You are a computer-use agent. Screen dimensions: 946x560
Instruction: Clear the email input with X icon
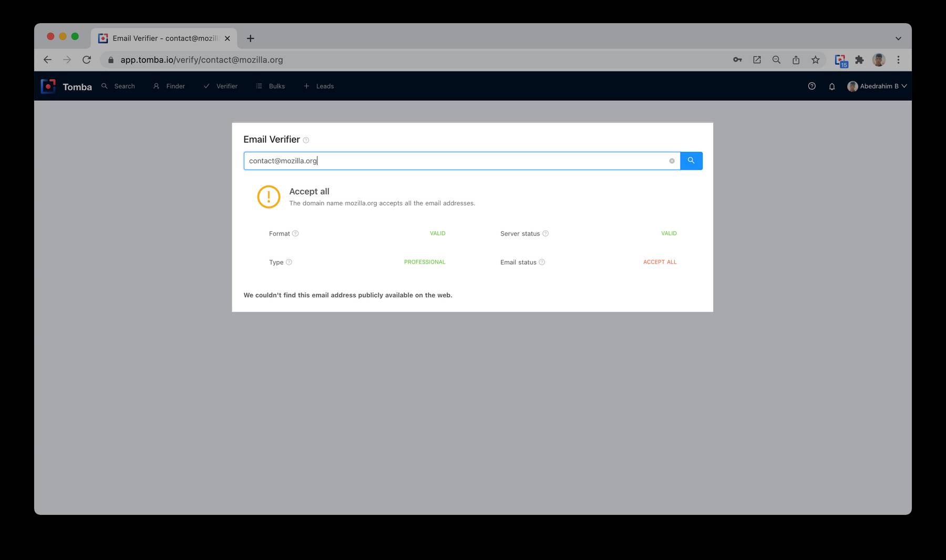point(672,161)
